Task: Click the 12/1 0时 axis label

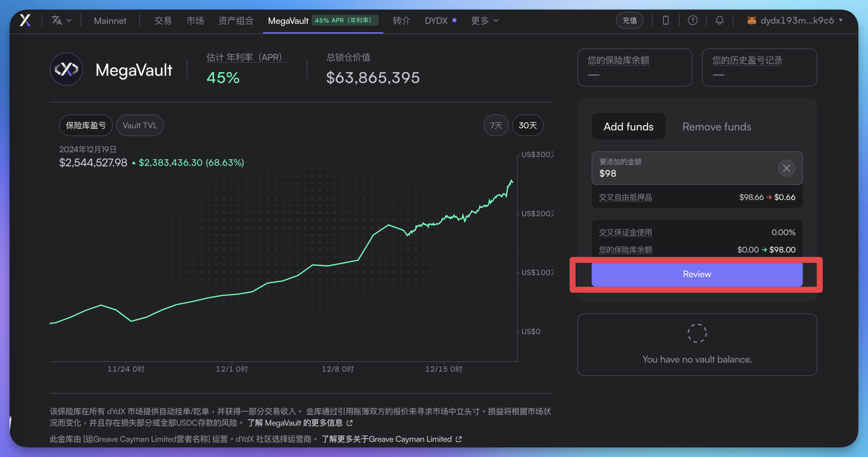Action: click(232, 369)
